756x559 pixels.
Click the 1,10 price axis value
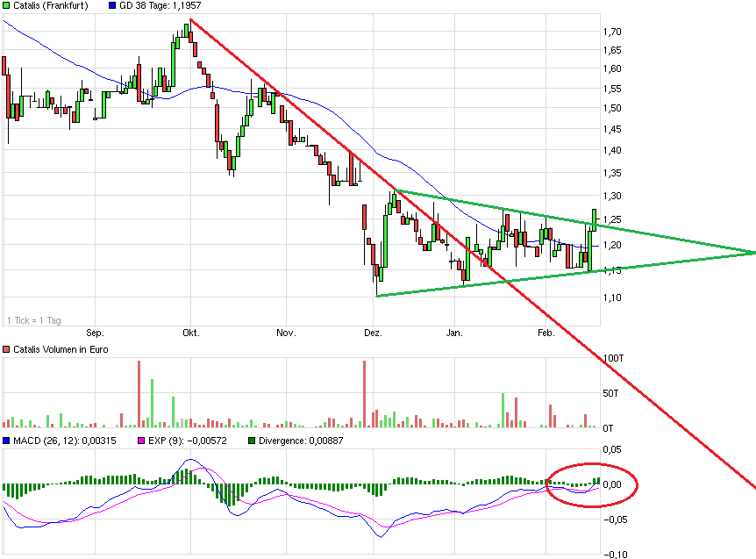(612, 297)
